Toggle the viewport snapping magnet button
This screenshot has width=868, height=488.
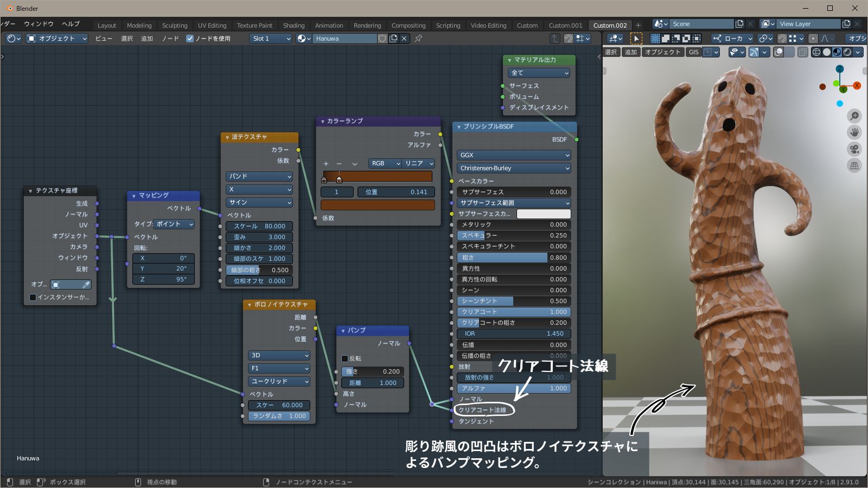(782, 38)
